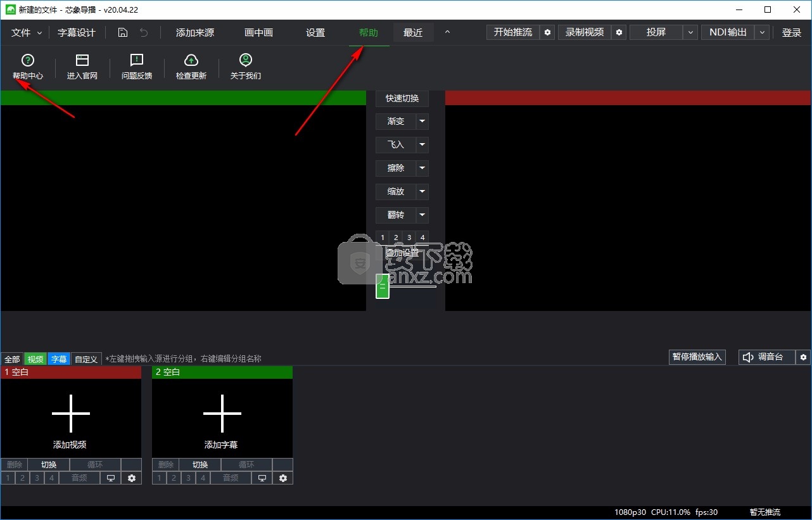The image size is (812, 520).
Task: Click the 快速切换 button
Action: pyautogui.click(x=402, y=98)
